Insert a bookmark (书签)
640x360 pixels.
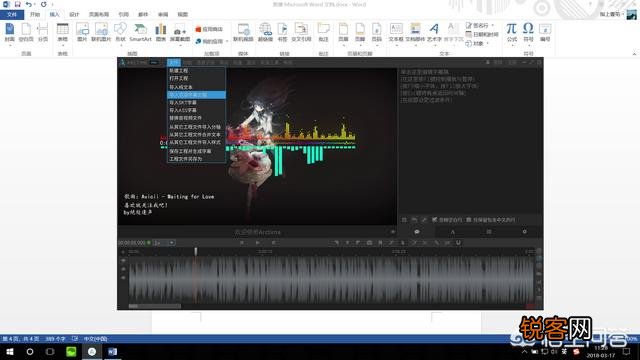282,33
